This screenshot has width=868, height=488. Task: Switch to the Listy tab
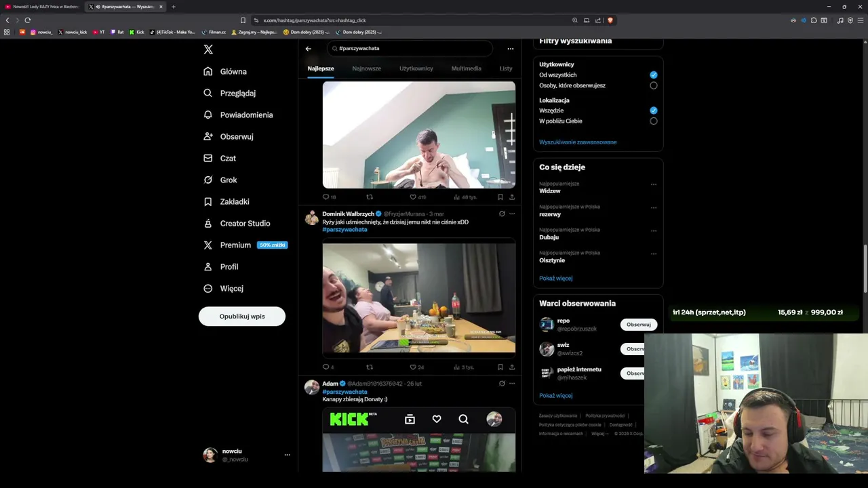(x=506, y=68)
